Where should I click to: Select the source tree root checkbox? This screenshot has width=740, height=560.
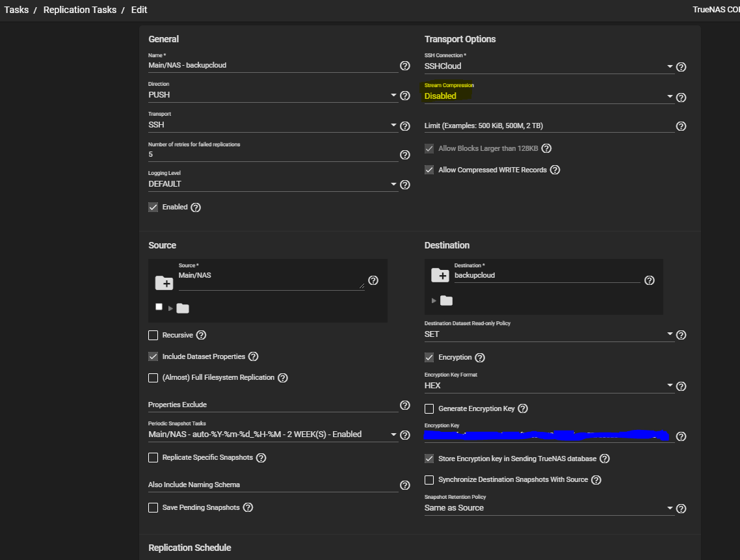tap(159, 307)
